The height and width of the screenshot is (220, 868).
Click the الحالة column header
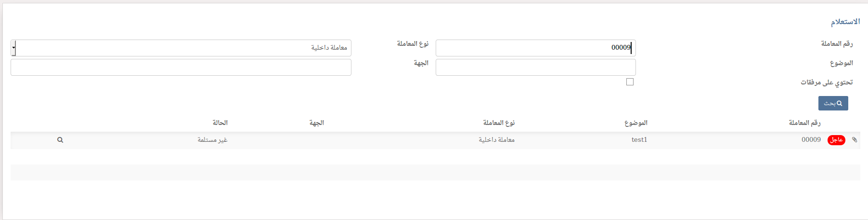pyautogui.click(x=220, y=123)
